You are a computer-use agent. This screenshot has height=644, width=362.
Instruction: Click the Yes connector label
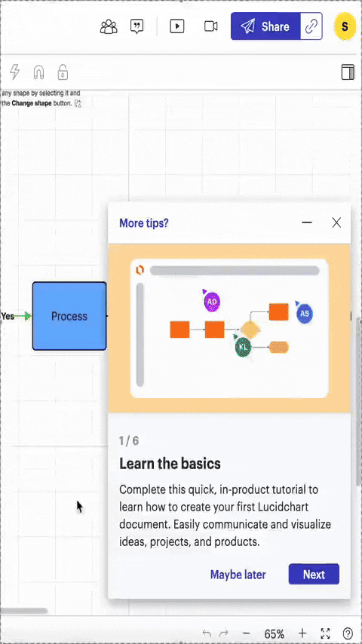coord(8,316)
